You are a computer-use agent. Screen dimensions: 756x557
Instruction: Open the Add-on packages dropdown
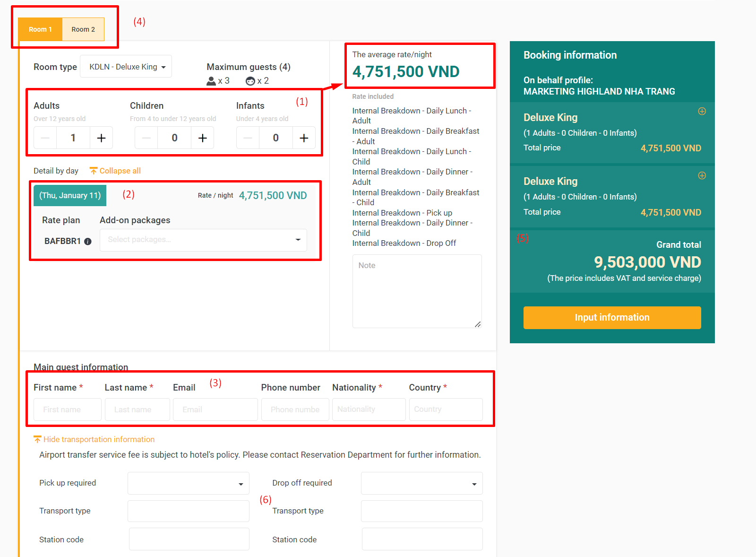pos(203,240)
